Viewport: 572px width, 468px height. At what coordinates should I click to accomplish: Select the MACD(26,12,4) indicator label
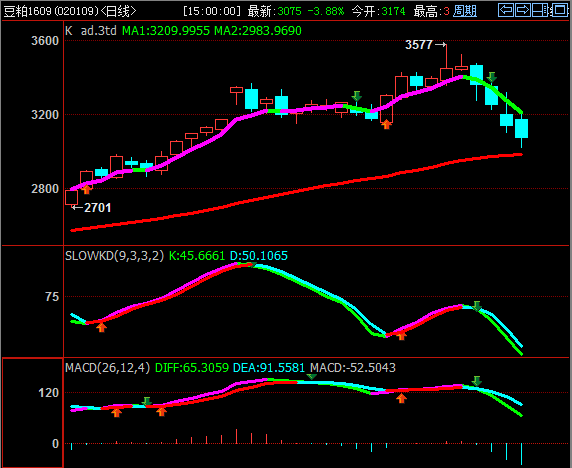tap(108, 367)
